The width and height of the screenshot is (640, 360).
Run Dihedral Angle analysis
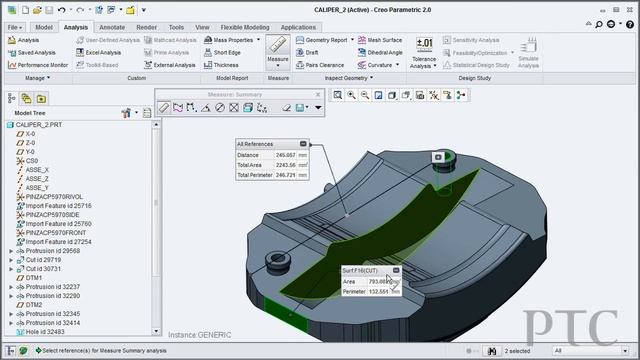pos(380,53)
